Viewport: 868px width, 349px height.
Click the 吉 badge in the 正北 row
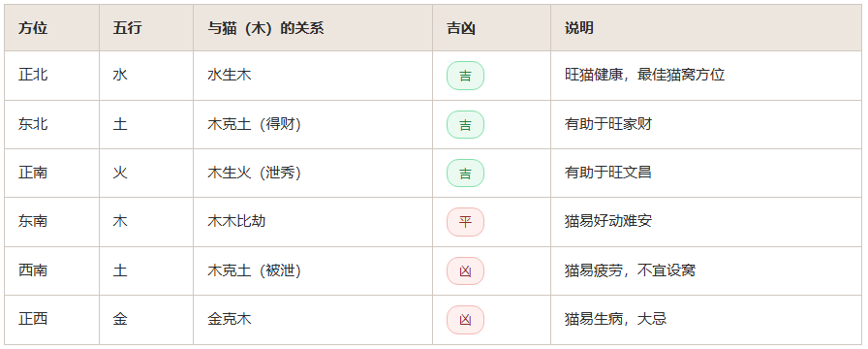point(465,76)
